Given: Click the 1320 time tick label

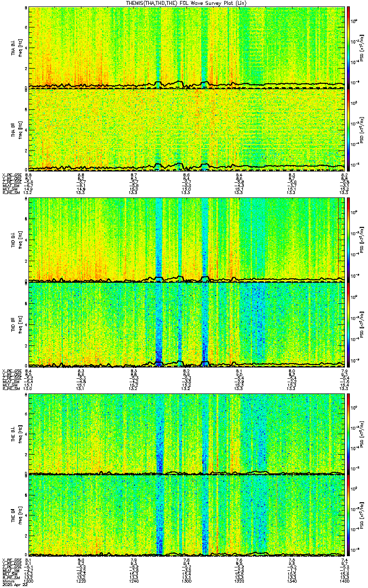Looking at the screenshot, I should pyautogui.click(x=239, y=582).
